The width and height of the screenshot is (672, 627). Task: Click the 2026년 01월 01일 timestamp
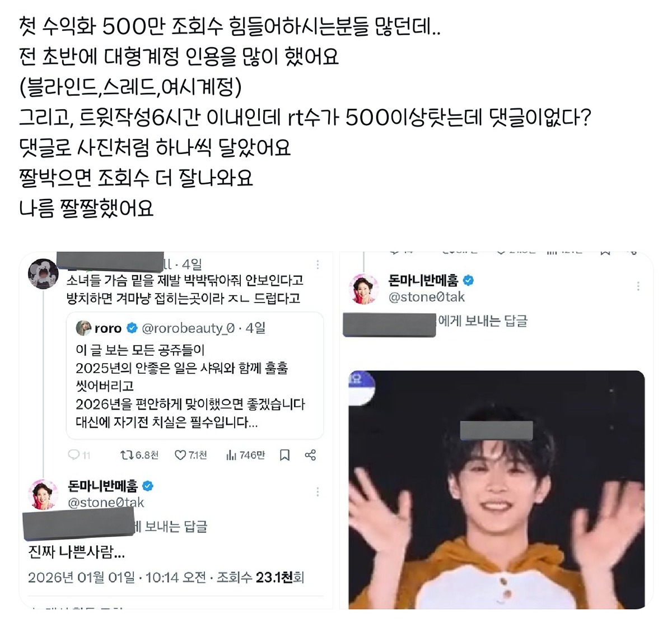(81, 577)
